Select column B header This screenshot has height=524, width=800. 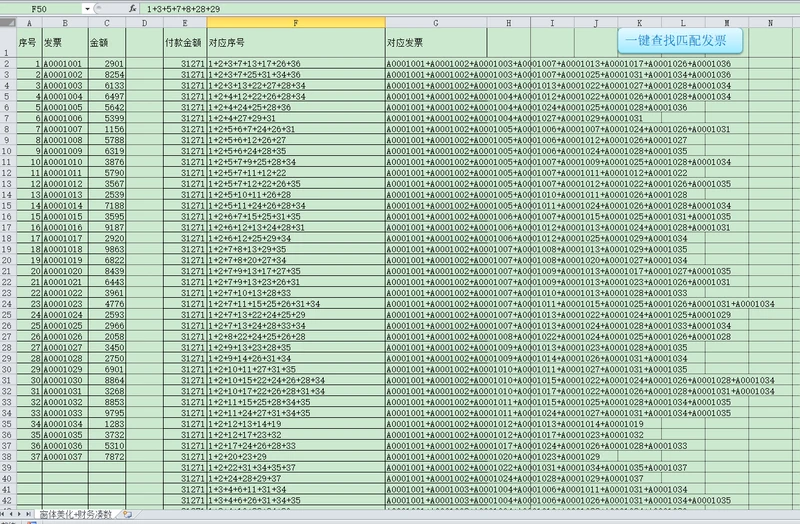tap(65, 22)
